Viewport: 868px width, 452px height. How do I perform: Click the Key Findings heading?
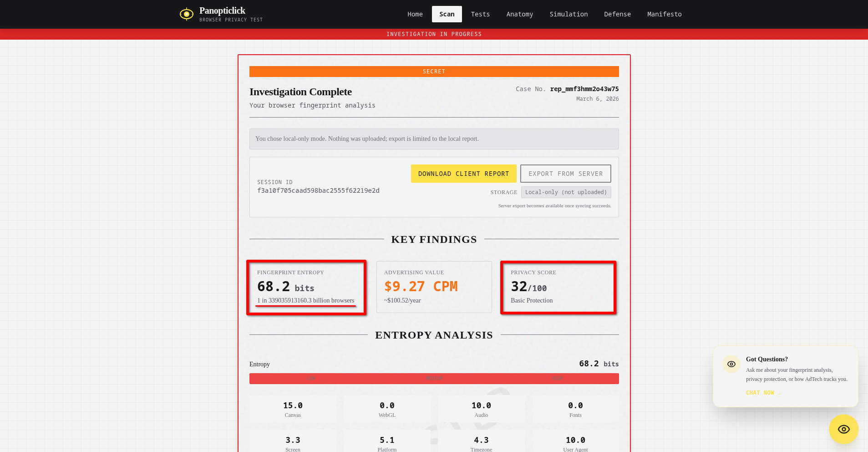(434, 239)
